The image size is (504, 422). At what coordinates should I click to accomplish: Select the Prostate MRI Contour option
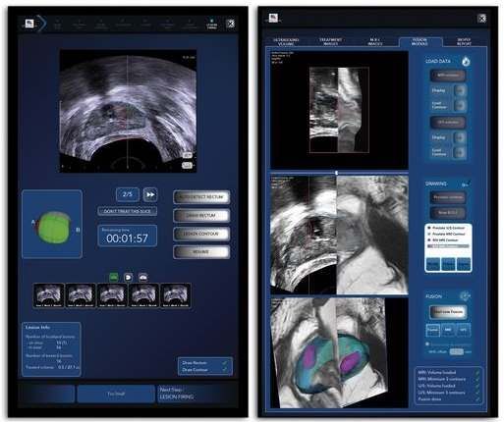click(x=446, y=234)
